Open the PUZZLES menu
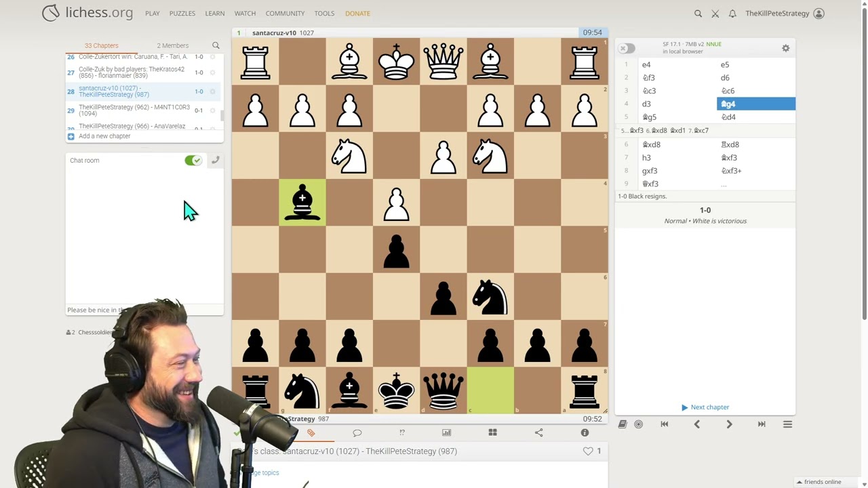868x488 pixels. click(182, 14)
